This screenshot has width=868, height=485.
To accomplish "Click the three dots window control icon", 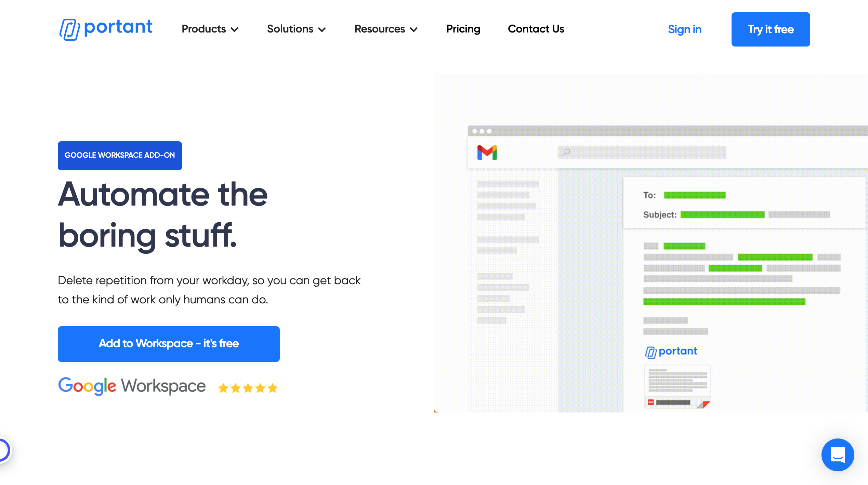I will (482, 131).
